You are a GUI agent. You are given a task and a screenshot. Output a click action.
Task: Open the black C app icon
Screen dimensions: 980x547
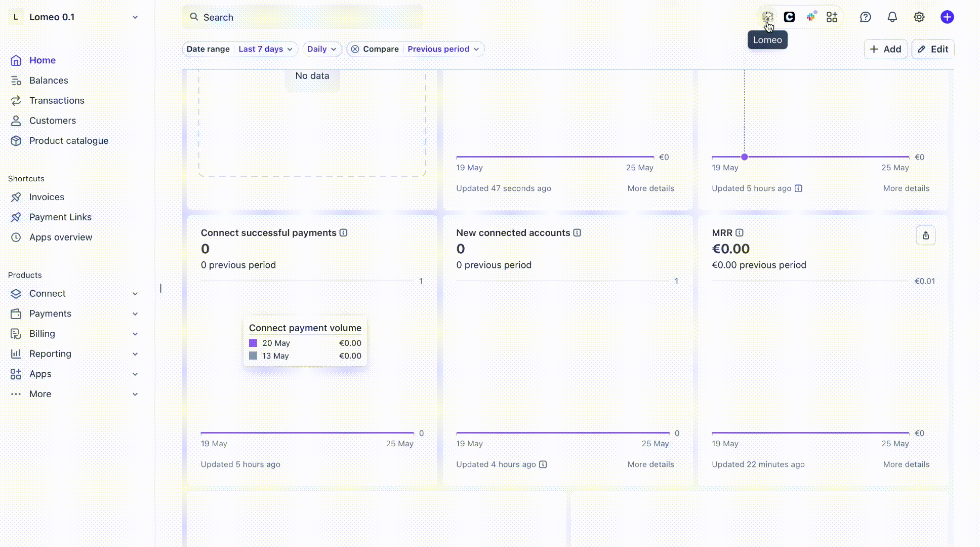click(x=789, y=17)
